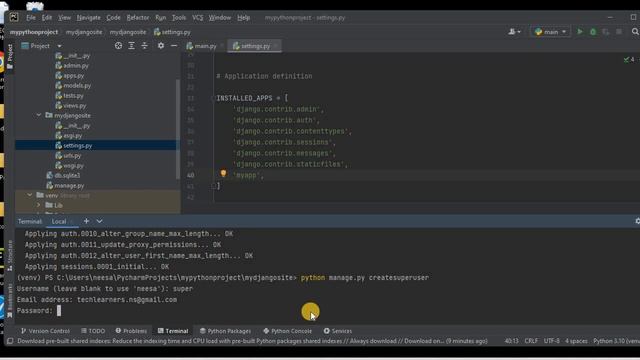
Task: Run the main configuration with green play
Action: point(580,32)
